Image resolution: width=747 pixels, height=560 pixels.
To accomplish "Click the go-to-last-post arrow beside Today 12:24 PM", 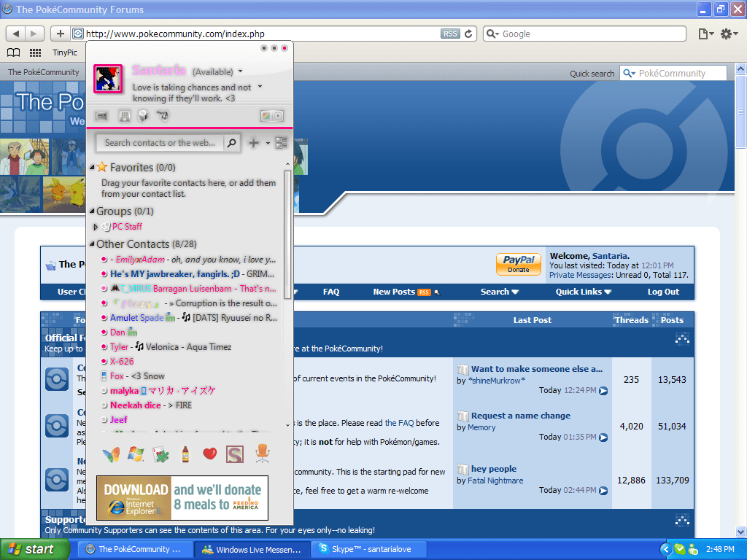I will pos(603,391).
